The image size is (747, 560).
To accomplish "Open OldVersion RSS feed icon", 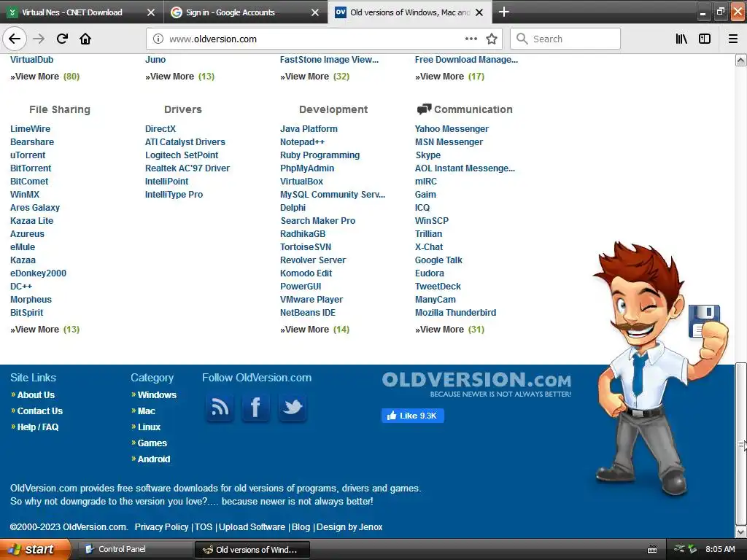I will 220,407.
